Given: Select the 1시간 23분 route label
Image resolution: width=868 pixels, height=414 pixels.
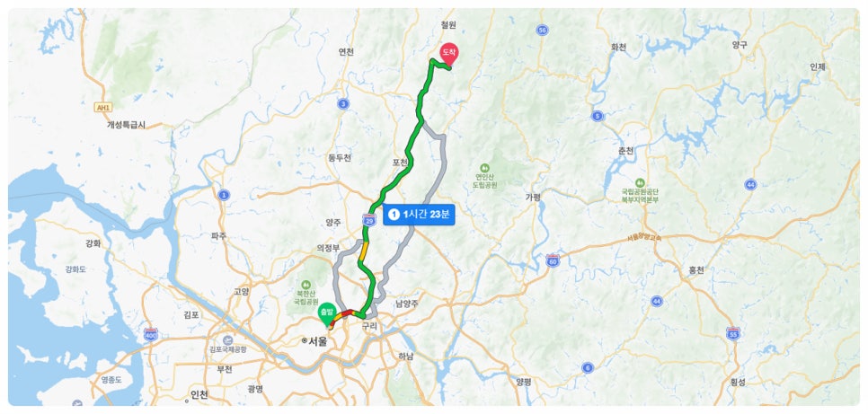Looking at the screenshot, I should pyautogui.click(x=419, y=215).
